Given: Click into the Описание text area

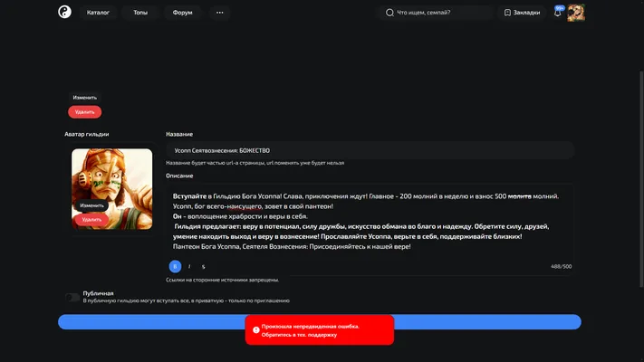Looking at the screenshot, I should tap(370, 222).
